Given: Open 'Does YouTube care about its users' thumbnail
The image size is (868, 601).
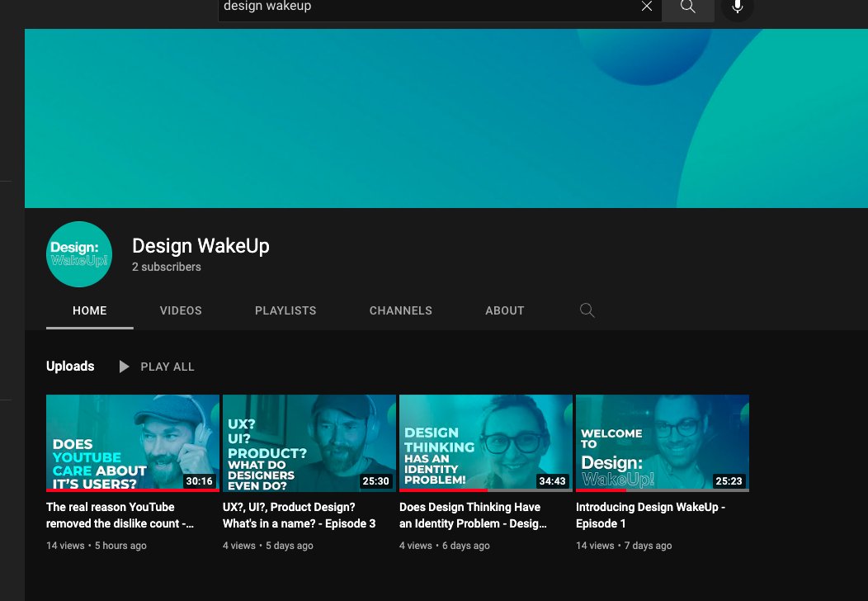Looking at the screenshot, I should pos(133,443).
